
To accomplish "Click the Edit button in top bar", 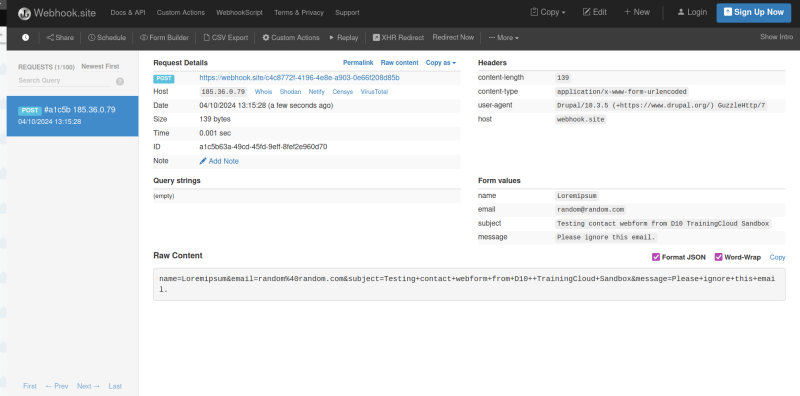I will coord(595,12).
